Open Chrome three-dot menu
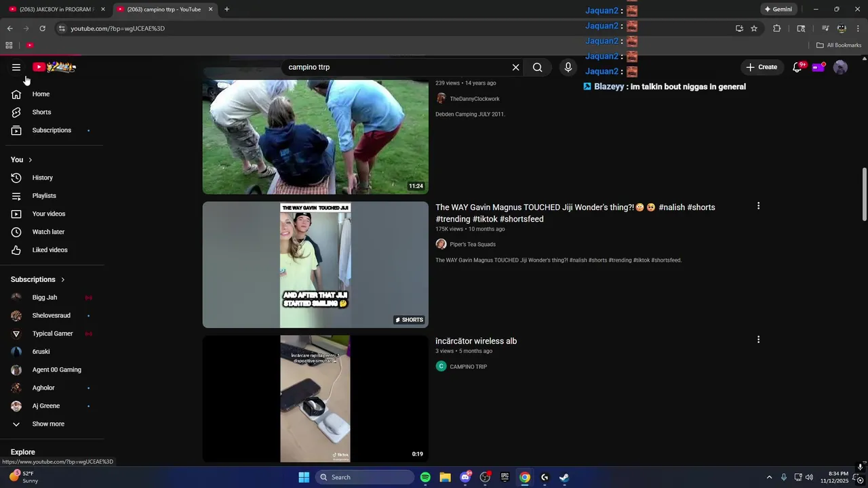 point(859,28)
